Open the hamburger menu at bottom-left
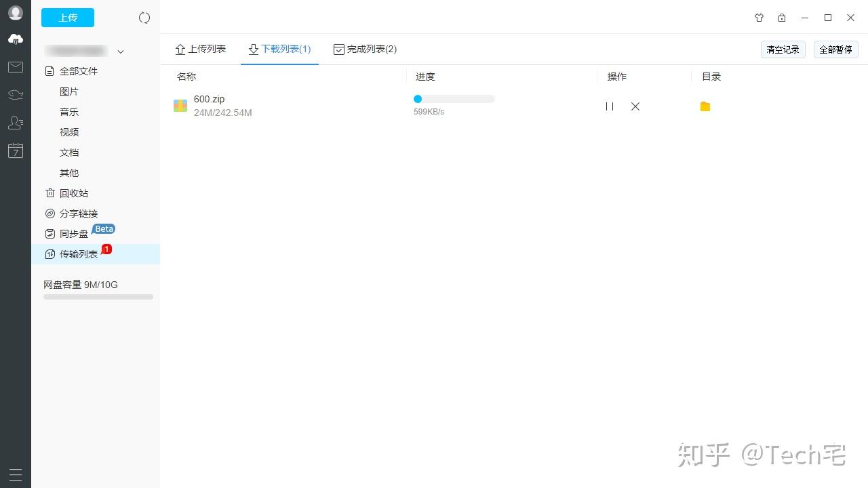Viewport: 868px width, 488px height. tap(15, 474)
